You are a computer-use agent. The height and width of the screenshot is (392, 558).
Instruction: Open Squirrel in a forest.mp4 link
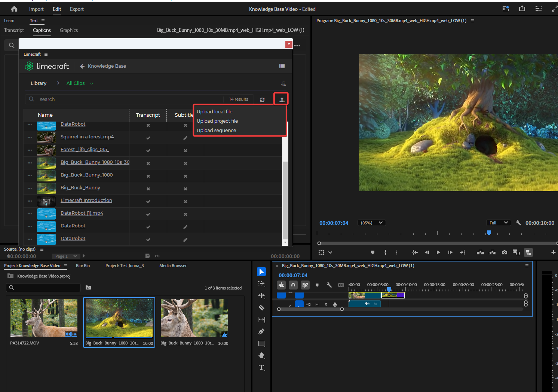[x=87, y=137]
